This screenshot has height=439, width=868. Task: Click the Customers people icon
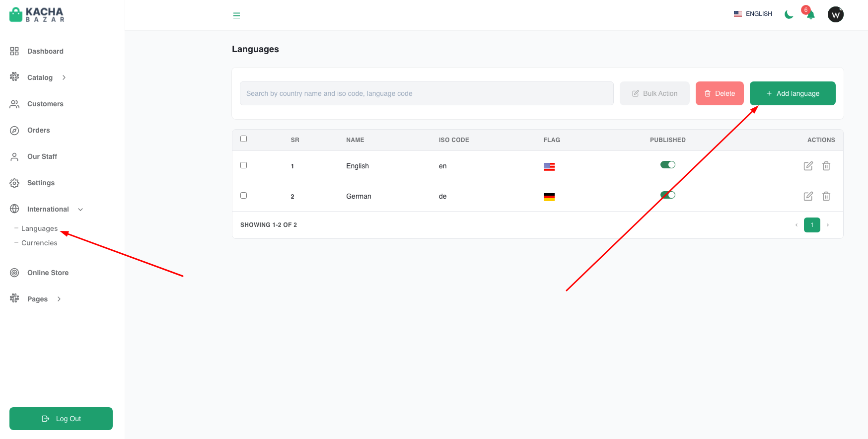coord(14,104)
